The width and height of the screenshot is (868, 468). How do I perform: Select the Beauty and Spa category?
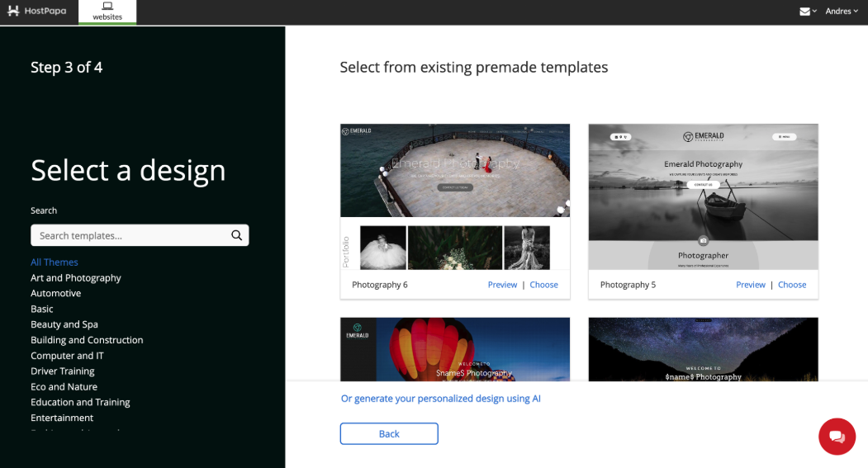(x=64, y=324)
